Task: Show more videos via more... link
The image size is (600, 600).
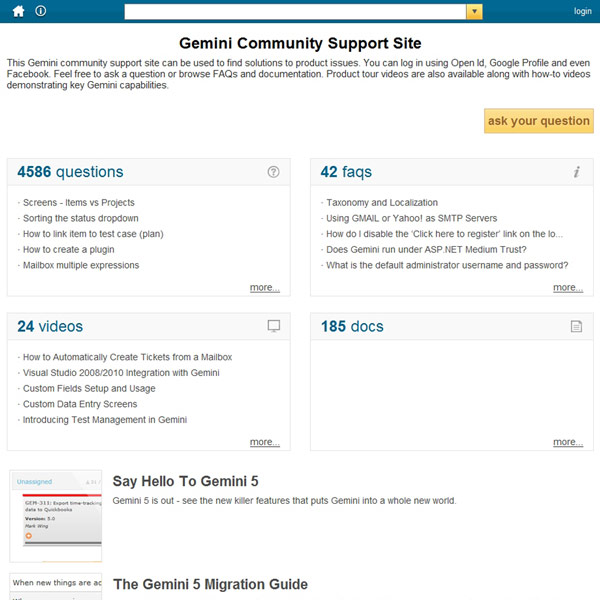Action: coord(265,442)
